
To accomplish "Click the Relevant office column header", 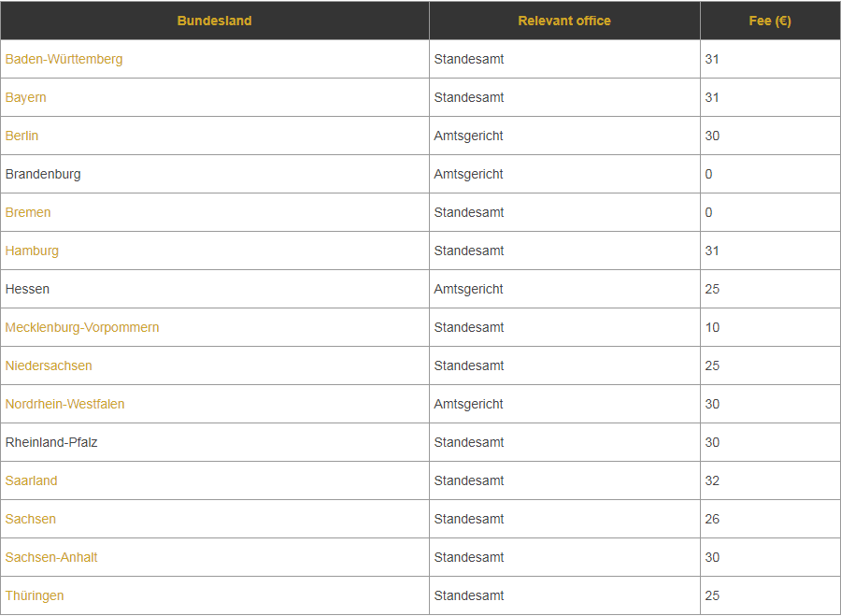I will point(564,21).
